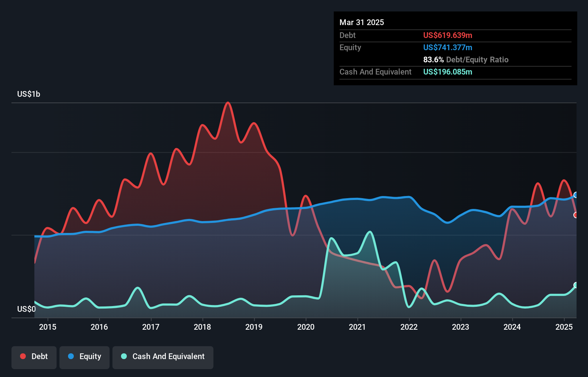Click the 2016 x-axis label
Viewport: 588px width, 377px height.
[x=99, y=327]
